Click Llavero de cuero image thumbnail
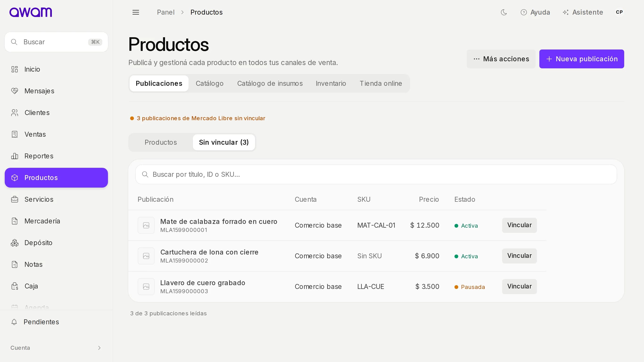The height and width of the screenshot is (362, 644). (x=146, y=287)
